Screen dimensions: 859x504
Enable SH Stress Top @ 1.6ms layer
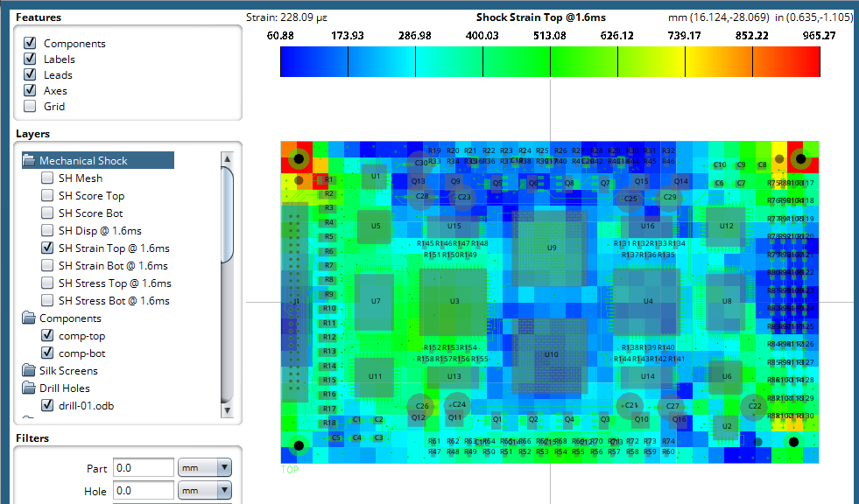pos(47,283)
